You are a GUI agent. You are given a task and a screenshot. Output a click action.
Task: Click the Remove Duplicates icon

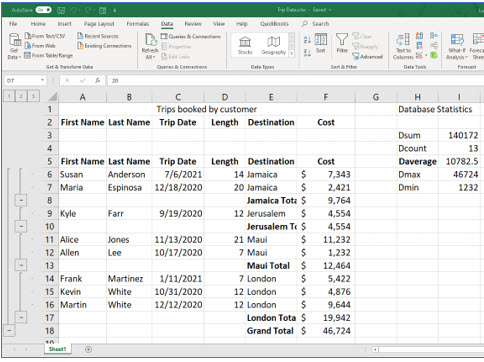[420, 45]
